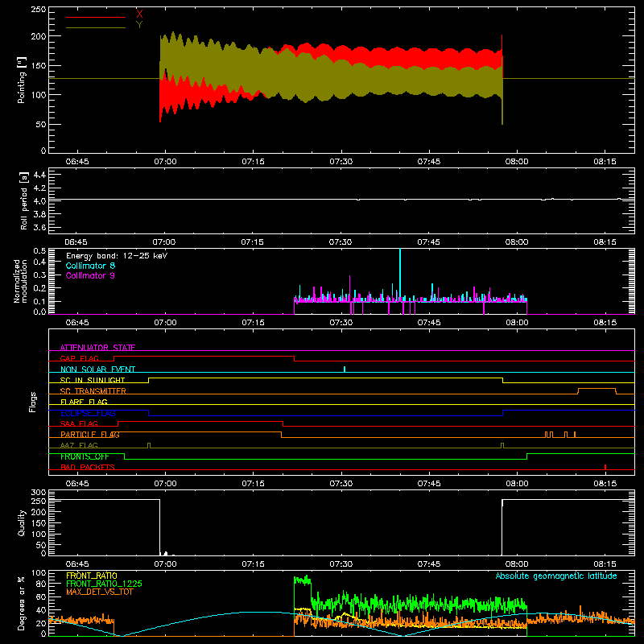Image resolution: width=644 pixels, height=644 pixels.
Task: Click the Roll period axis title
Action: coord(24,201)
